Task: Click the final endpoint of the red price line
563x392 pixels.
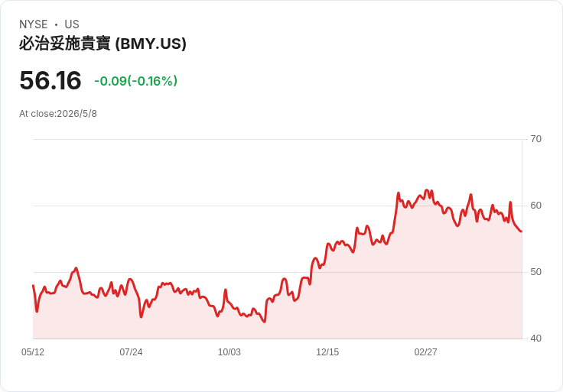Action: pyautogui.click(x=522, y=232)
